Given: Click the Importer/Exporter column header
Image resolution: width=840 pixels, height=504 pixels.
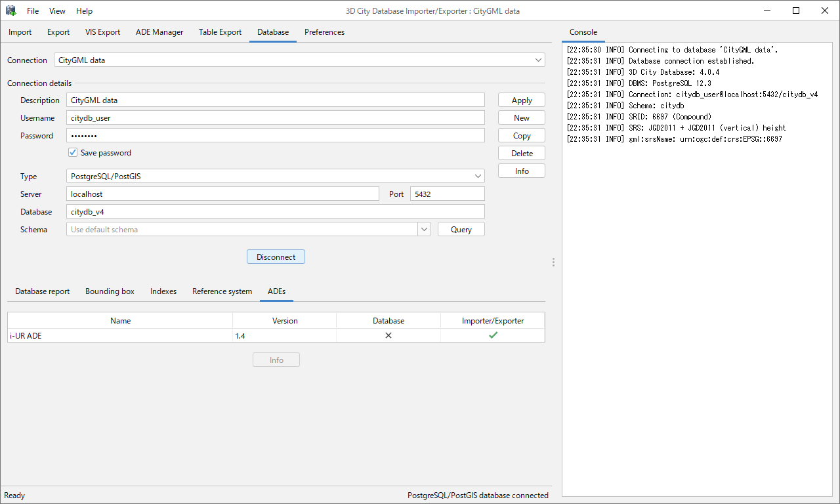Looking at the screenshot, I should click(493, 320).
